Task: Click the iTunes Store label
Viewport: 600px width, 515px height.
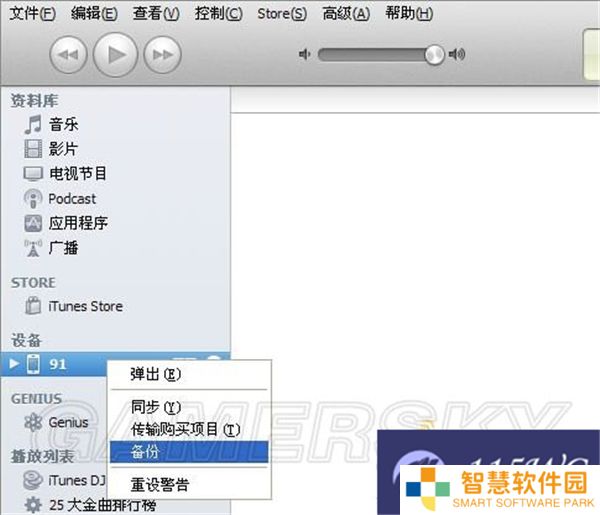Action: tap(85, 306)
